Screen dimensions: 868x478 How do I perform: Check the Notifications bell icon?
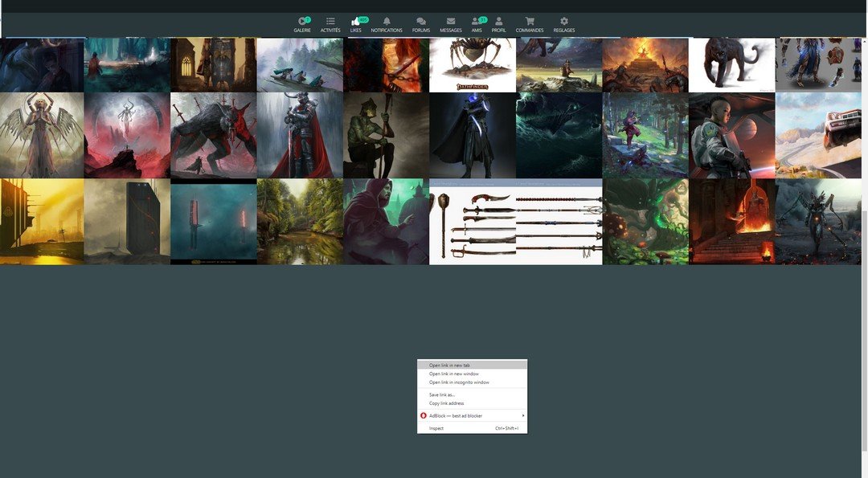387,22
